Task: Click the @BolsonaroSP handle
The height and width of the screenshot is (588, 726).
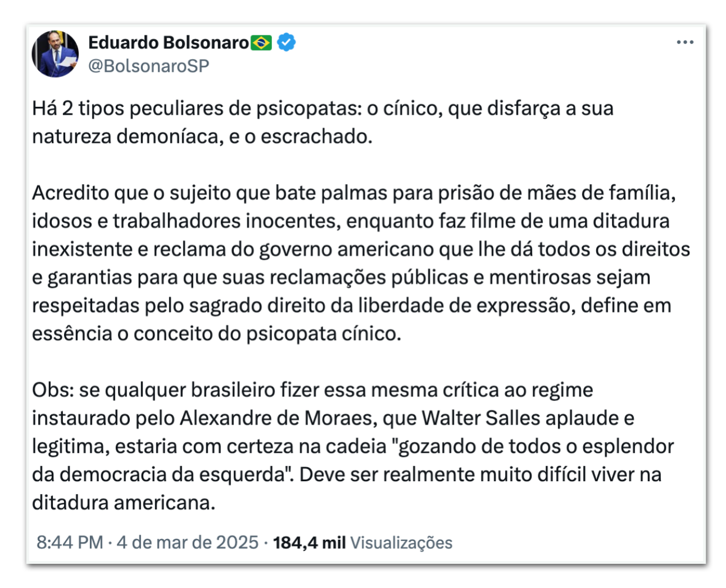Action: click(x=149, y=66)
